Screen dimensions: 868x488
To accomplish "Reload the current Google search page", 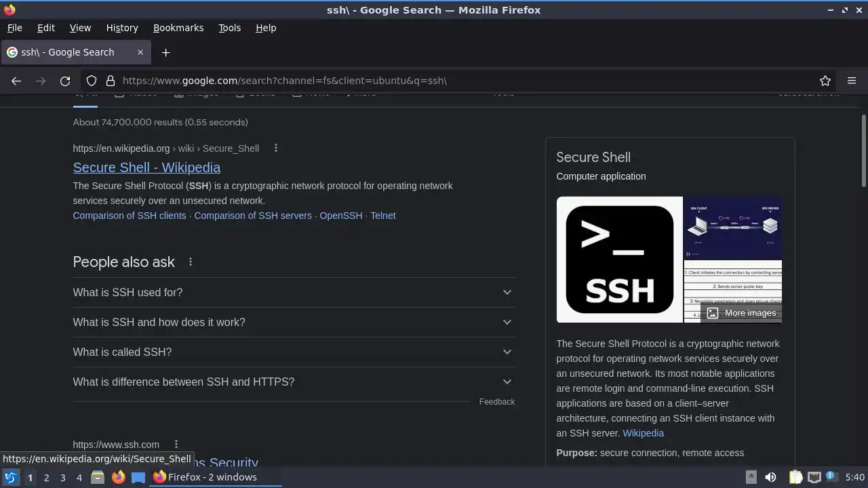I will click(65, 81).
